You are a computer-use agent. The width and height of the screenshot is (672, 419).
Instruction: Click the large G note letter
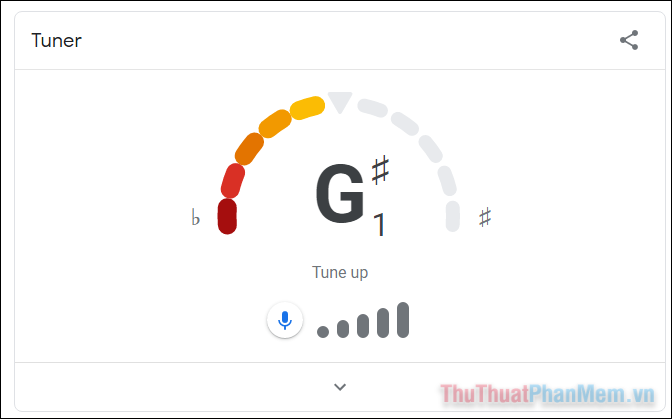340,195
